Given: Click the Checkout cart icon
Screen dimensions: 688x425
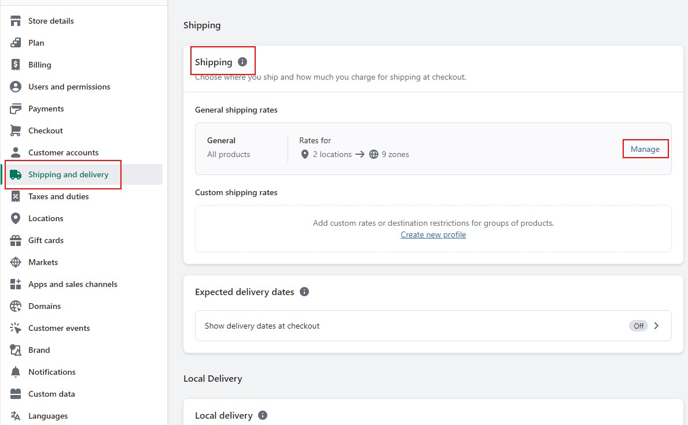Looking at the screenshot, I should click(x=15, y=130).
